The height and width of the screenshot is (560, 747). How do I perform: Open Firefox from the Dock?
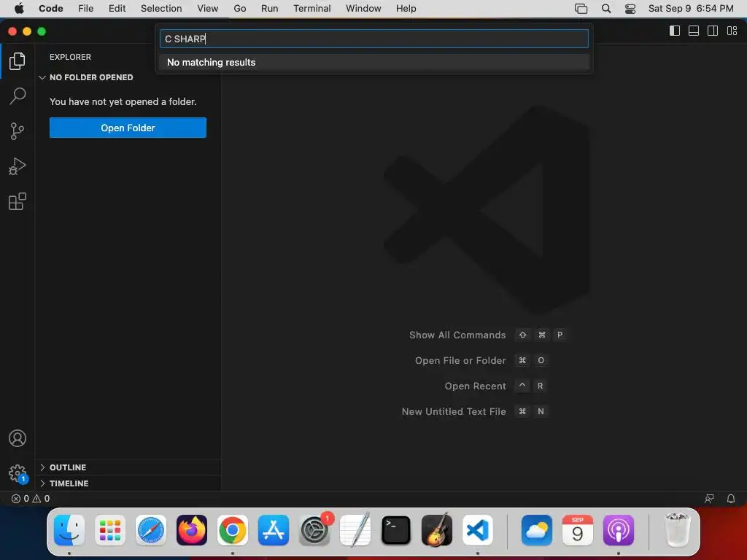192,530
